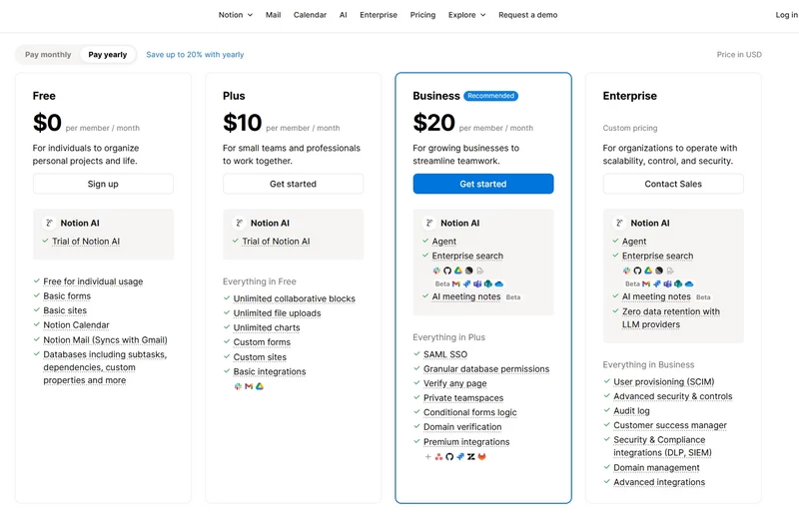This screenshot has width=799, height=532.
Task: Click the Notion AI icon in Business plan
Action: [x=429, y=223]
